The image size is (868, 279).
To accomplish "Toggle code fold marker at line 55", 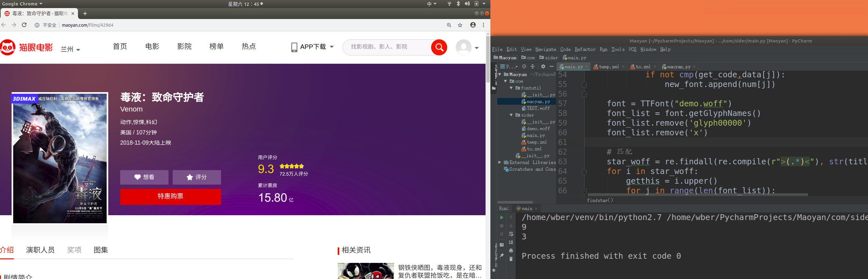I will pyautogui.click(x=584, y=85).
